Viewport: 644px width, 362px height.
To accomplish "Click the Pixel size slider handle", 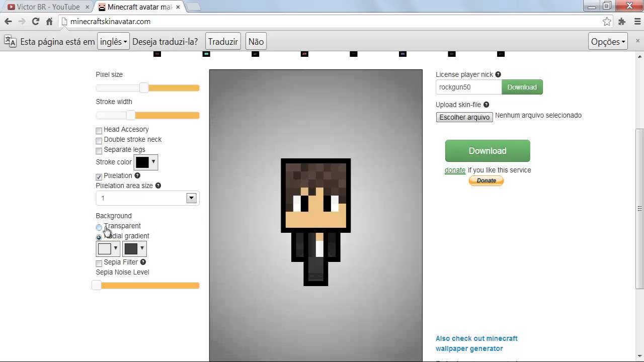I will 144,88.
